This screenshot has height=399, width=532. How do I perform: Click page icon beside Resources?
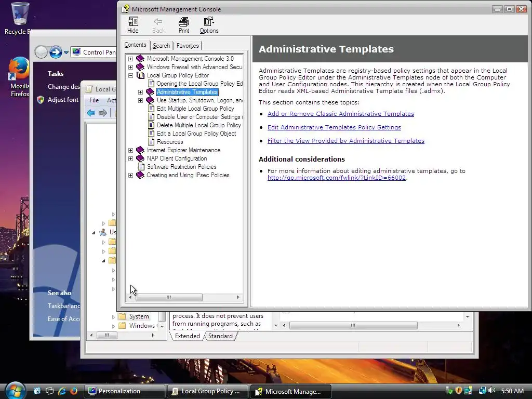[x=151, y=142]
